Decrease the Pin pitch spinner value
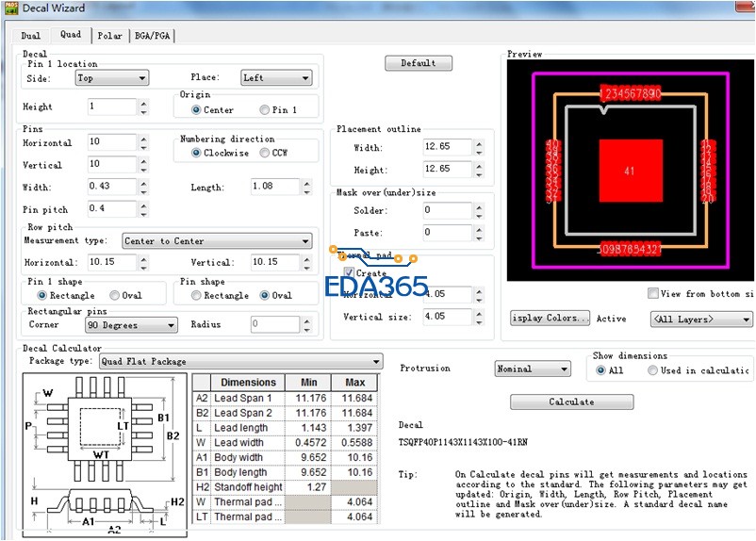Viewport: 756px width, 541px height. [143, 212]
